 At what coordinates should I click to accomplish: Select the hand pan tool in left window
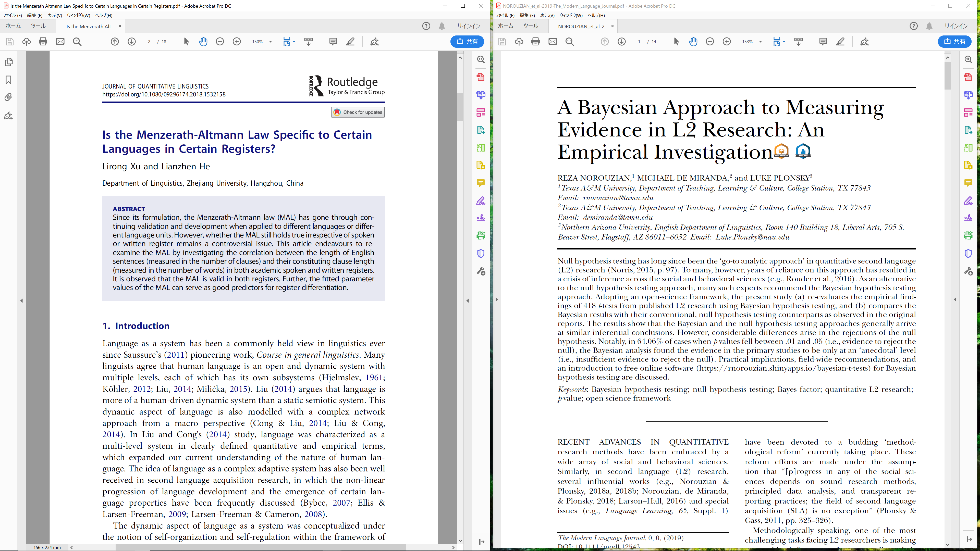pos(203,41)
